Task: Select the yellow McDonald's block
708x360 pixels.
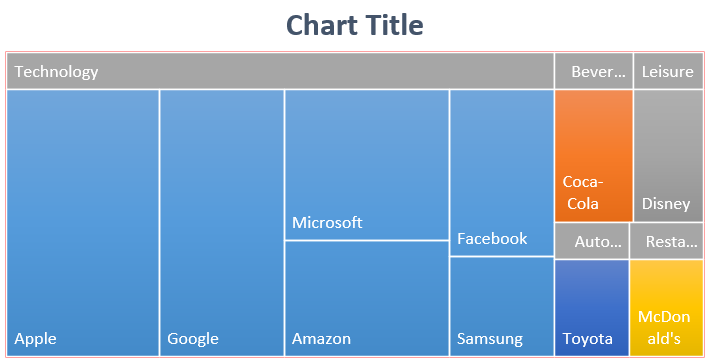Action: click(666, 308)
